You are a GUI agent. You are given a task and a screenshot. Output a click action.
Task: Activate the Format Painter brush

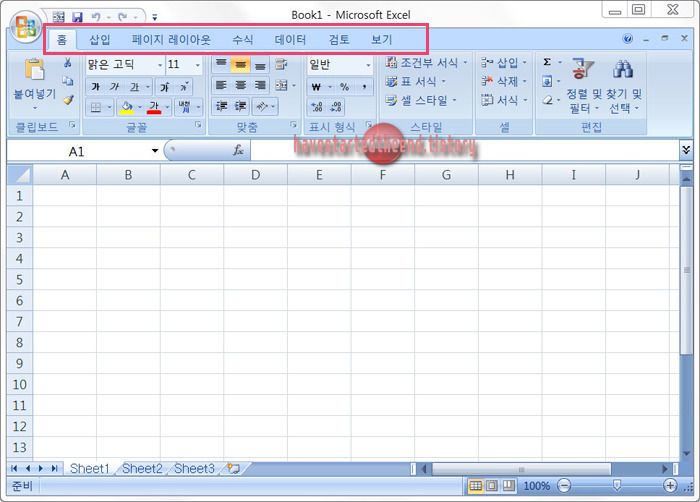(68, 100)
